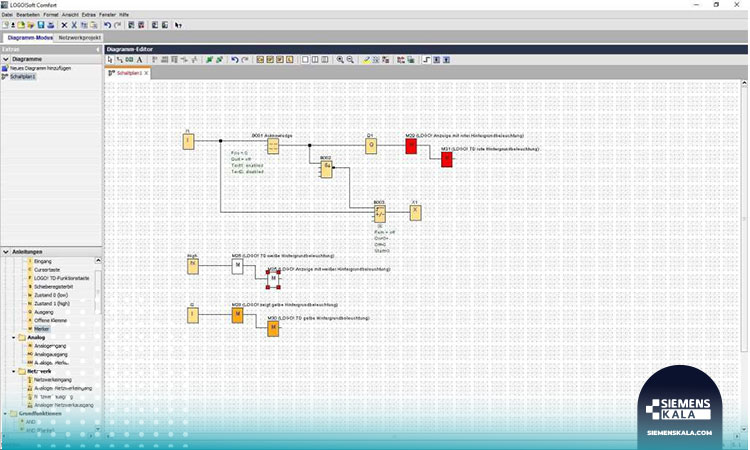Click the Undo arrow in the main toolbar
The width and height of the screenshot is (750, 450).
(x=107, y=25)
